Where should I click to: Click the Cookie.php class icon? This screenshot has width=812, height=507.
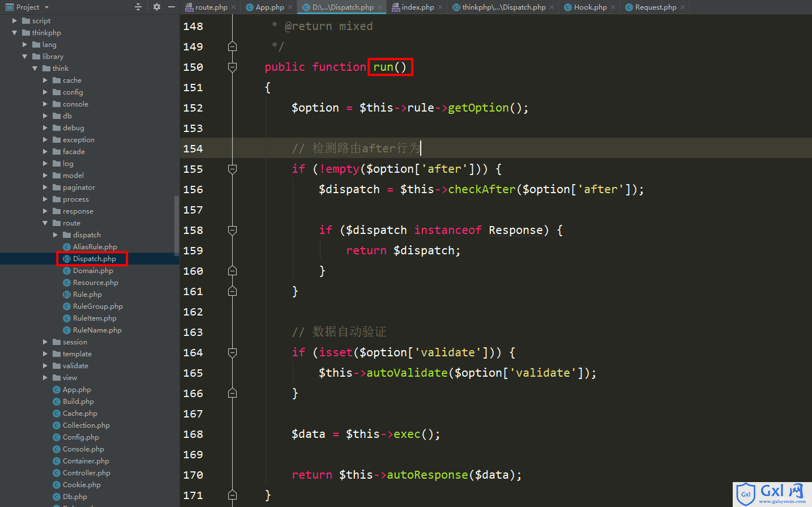[x=57, y=484]
